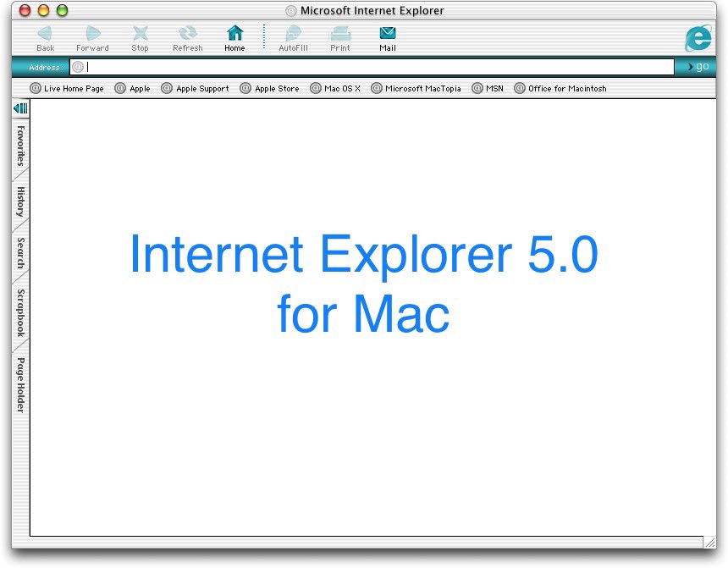Click the Forward arrow toolbar icon
The image size is (728, 568).
[x=93, y=34]
